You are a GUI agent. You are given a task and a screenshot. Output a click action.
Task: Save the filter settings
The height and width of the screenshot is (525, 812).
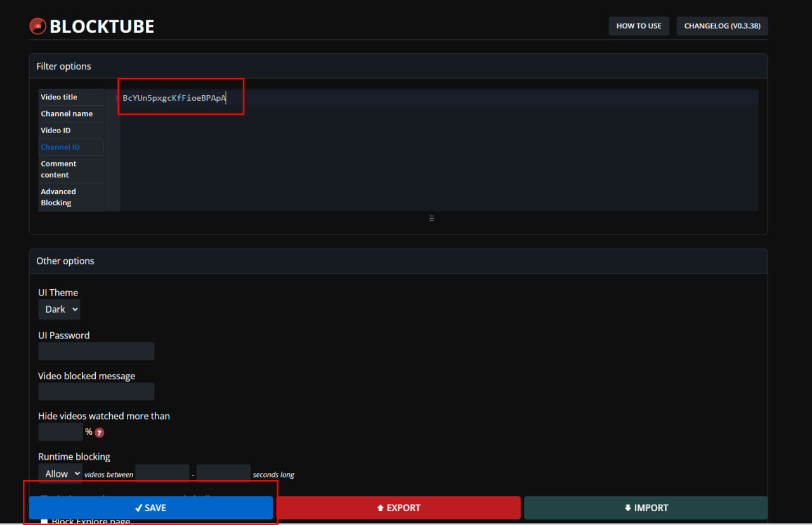[151, 508]
